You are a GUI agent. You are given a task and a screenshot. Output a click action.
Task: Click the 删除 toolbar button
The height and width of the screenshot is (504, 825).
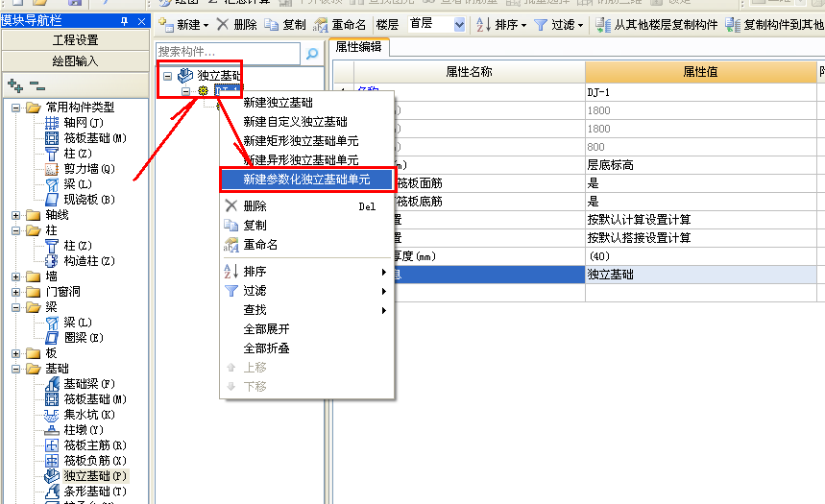(x=237, y=25)
